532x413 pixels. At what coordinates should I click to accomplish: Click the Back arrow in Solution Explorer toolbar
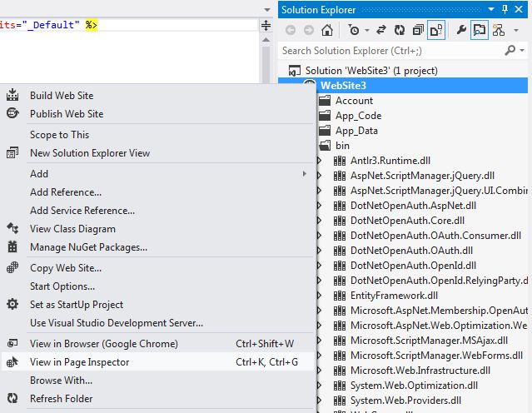pyautogui.click(x=291, y=30)
